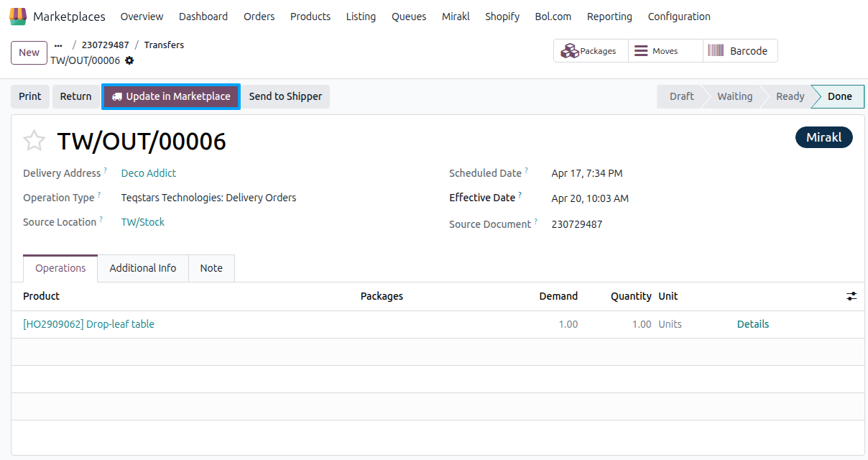
Task: Click the Unit column header
Action: coord(668,296)
